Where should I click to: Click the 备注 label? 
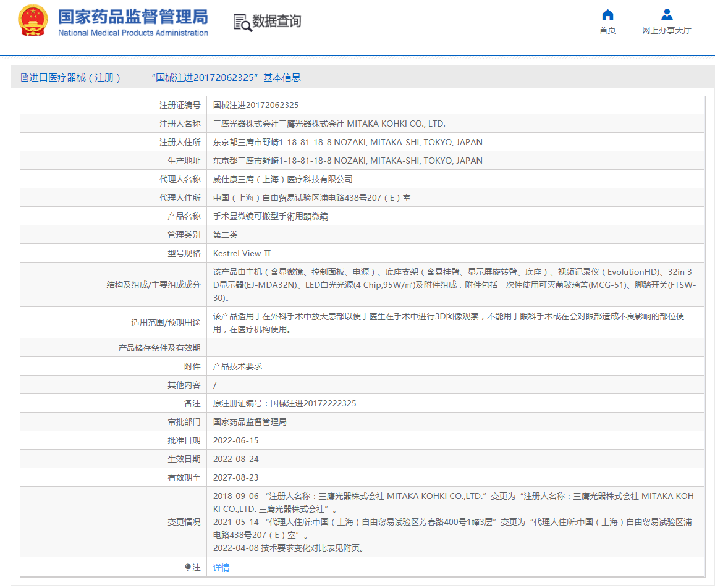[192, 403]
